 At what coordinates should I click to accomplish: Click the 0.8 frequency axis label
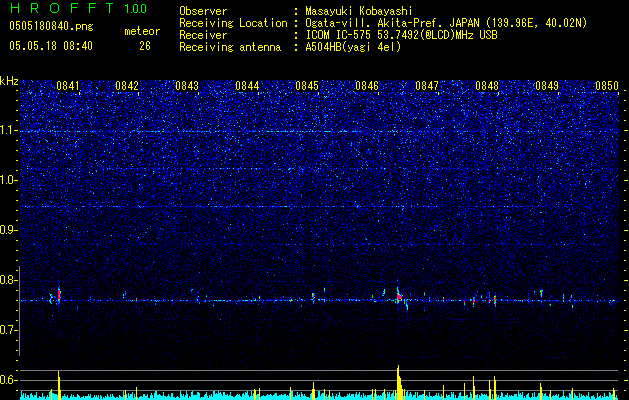coord(8,280)
